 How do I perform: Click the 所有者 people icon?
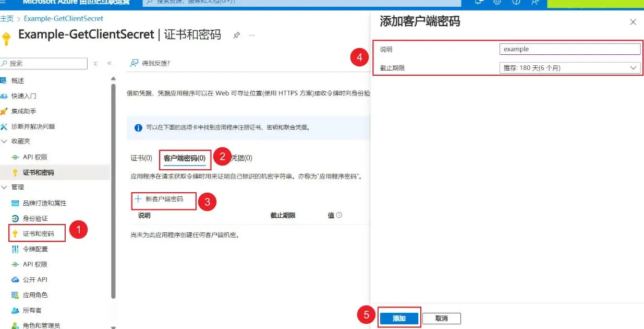pyautogui.click(x=15, y=310)
